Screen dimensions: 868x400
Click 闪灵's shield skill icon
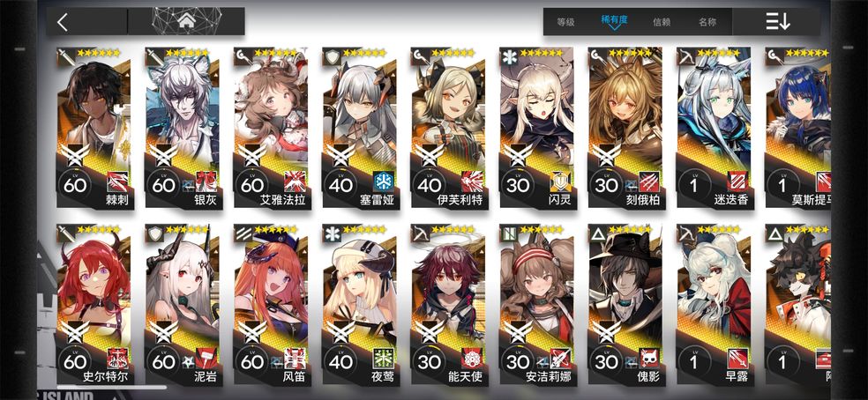click(559, 181)
